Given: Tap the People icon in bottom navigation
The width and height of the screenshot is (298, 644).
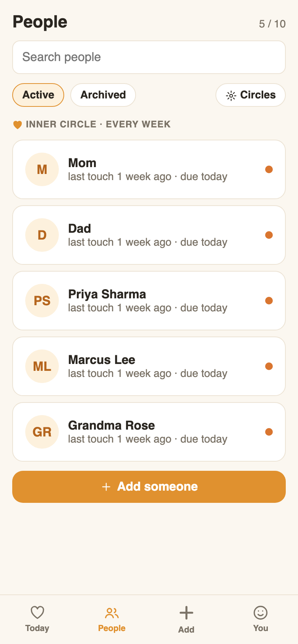Looking at the screenshot, I should point(112,619).
